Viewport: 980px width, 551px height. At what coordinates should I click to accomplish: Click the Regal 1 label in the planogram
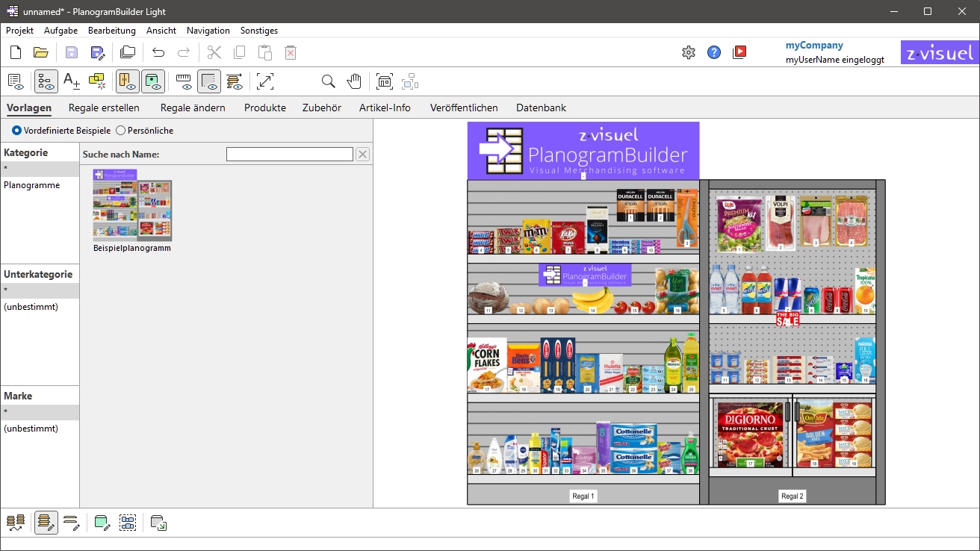pyautogui.click(x=583, y=496)
